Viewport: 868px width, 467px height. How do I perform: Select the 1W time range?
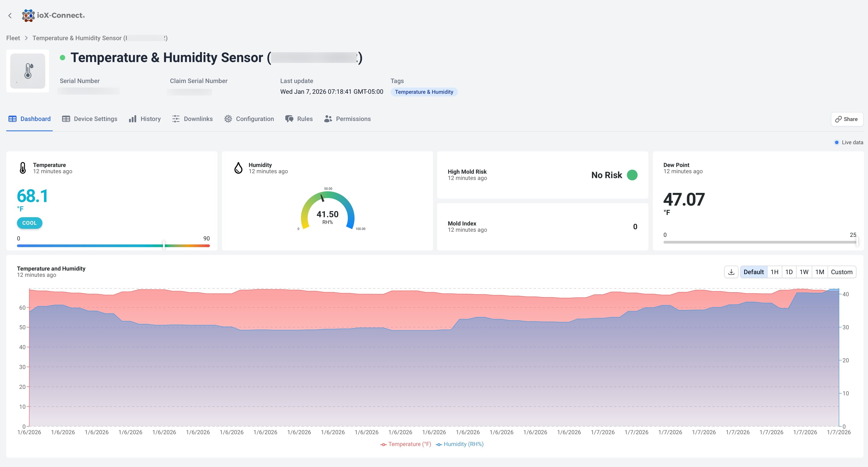coord(804,272)
